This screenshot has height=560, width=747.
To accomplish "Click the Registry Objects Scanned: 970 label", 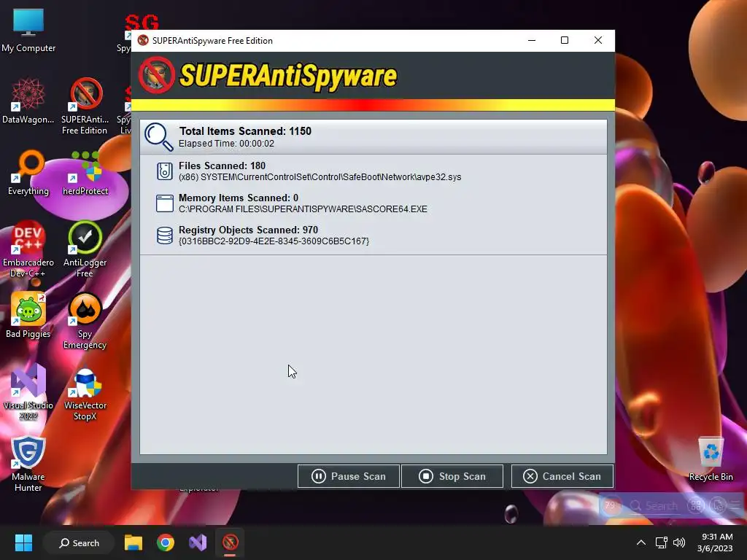I will 248,230.
